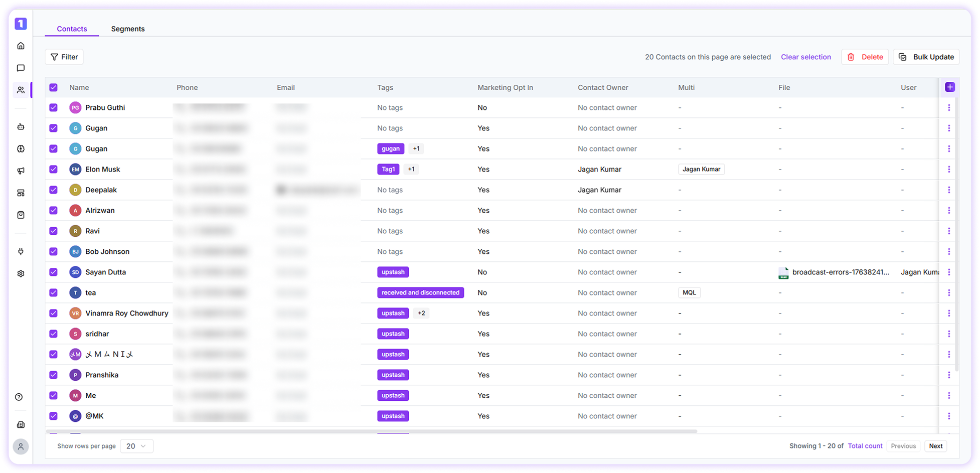The width and height of the screenshot is (980, 473).
Task: Open the megaphone broadcast sidebar icon
Action: 21,171
